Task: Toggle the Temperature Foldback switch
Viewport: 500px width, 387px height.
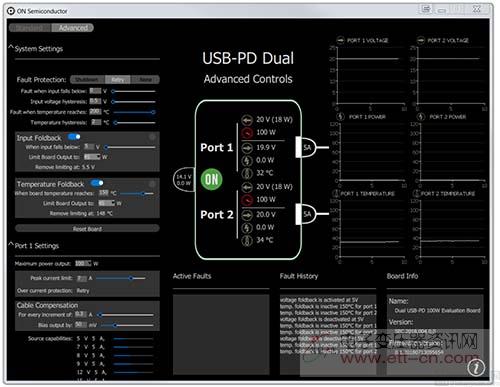Action: point(97,183)
